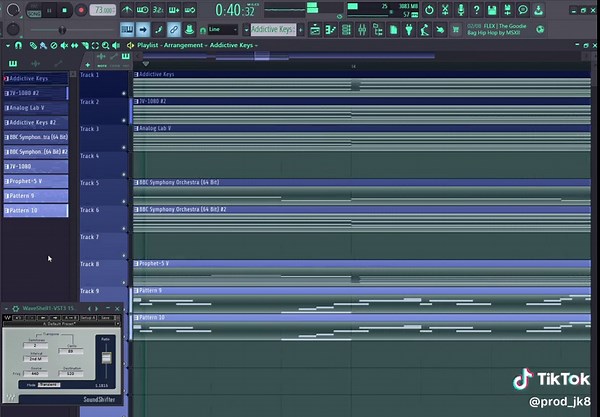This screenshot has width=600, height=417.
Task: Open the Mixer view icon
Action: tap(362, 29)
